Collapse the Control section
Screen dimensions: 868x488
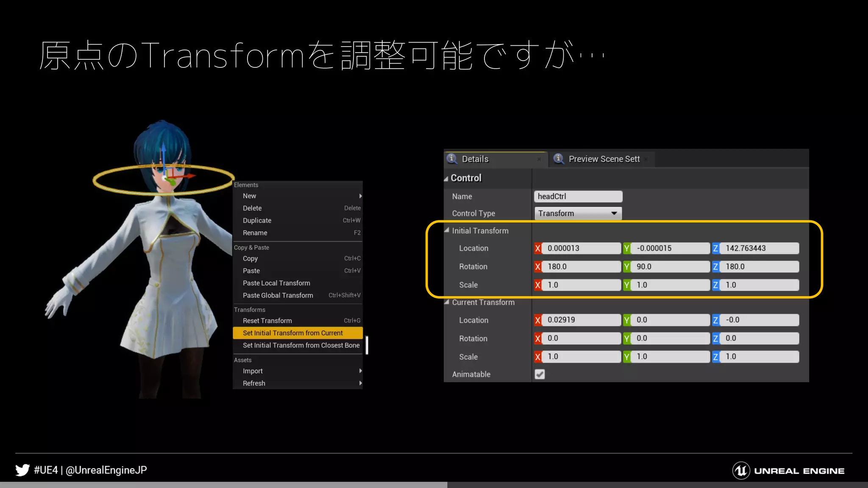pos(446,179)
